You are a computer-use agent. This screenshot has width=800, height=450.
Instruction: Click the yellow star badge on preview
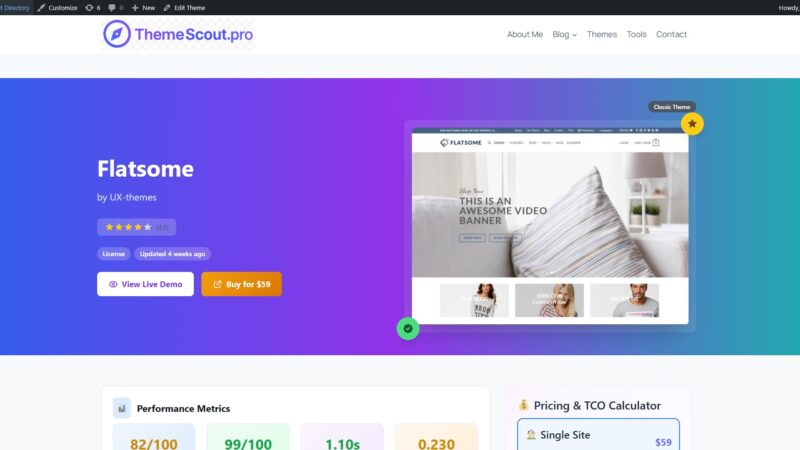692,123
